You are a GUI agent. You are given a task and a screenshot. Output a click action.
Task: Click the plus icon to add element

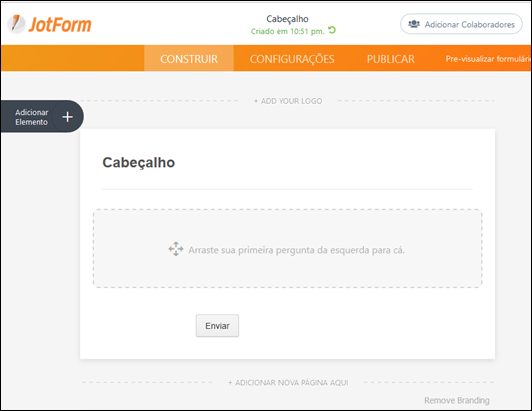(68, 117)
